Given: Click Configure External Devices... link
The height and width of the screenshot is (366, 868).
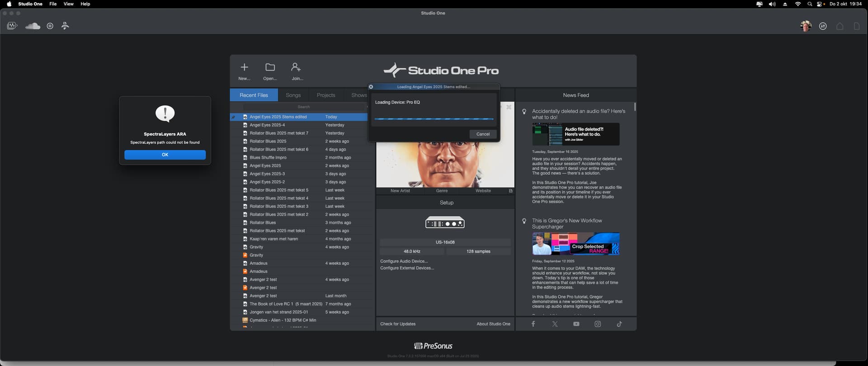Looking at the screenshot, I should click(407, 268).
